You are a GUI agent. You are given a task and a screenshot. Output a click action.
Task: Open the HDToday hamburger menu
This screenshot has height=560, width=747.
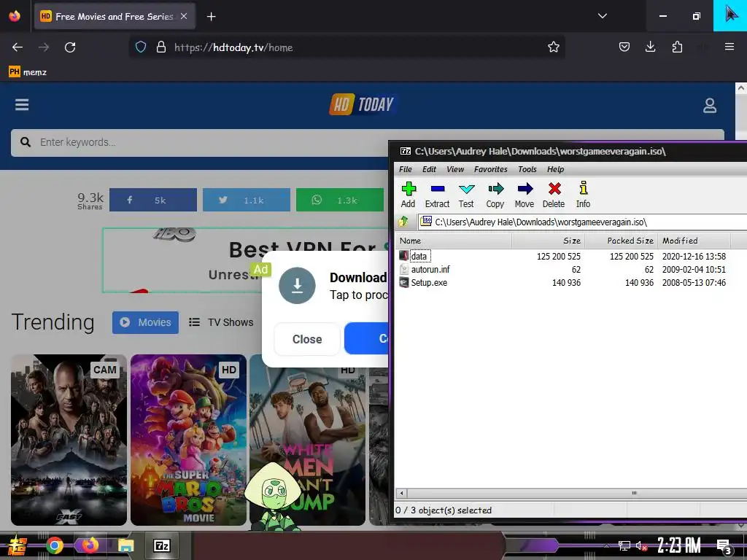[22, 105]
